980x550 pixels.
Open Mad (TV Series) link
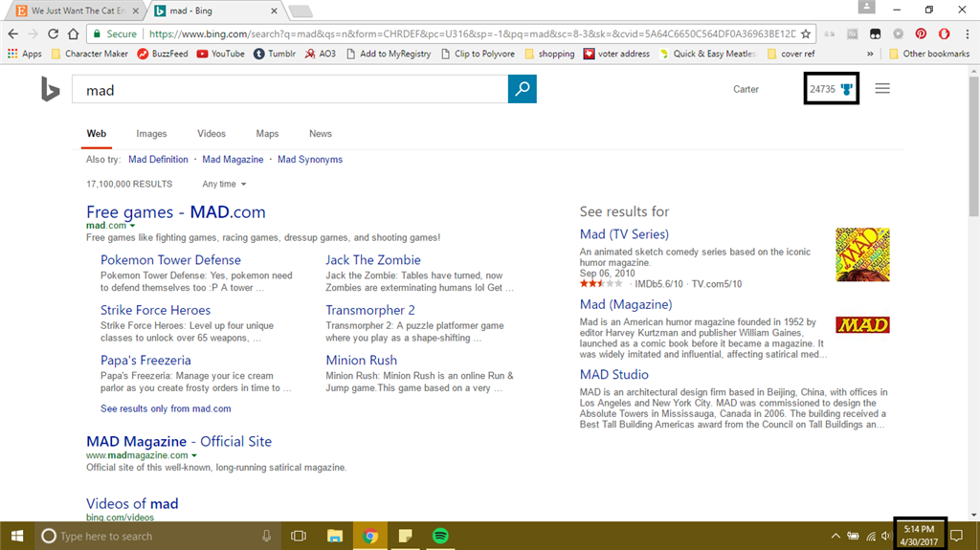pyautogui.click(x=624, y=234)
